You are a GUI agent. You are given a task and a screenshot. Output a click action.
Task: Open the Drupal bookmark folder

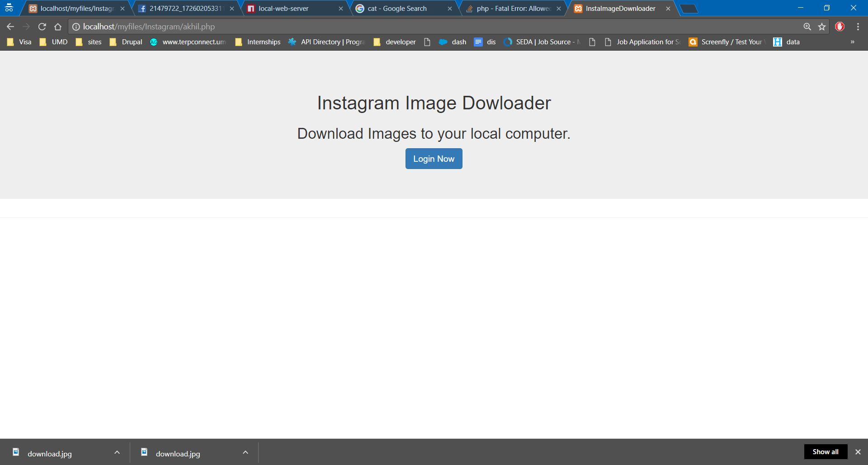[126, 42]
